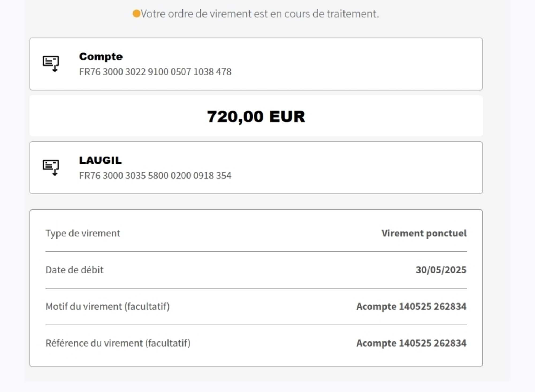Click the orange processing status dot

[136, 14]
